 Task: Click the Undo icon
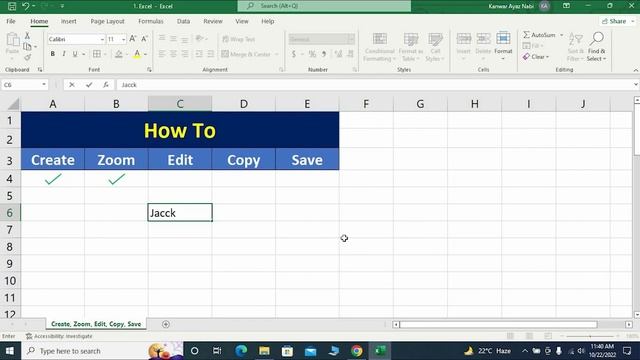click(x=25, y=6)
